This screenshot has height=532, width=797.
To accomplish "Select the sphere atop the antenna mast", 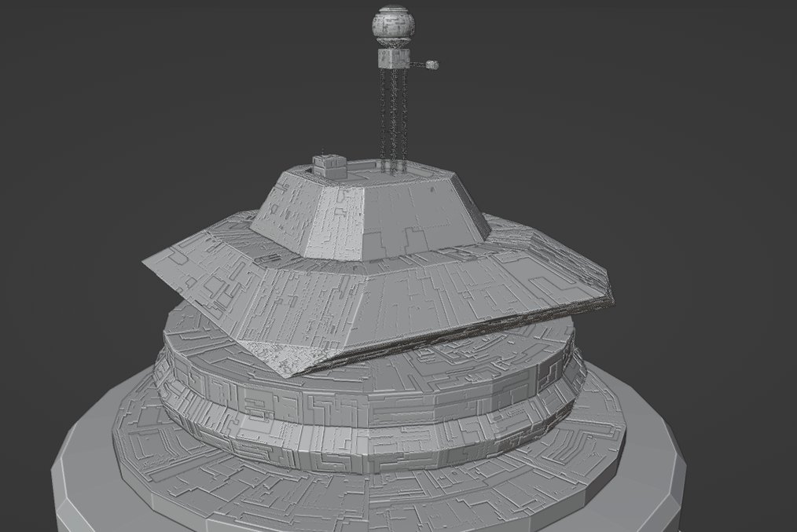I will 394,25.
